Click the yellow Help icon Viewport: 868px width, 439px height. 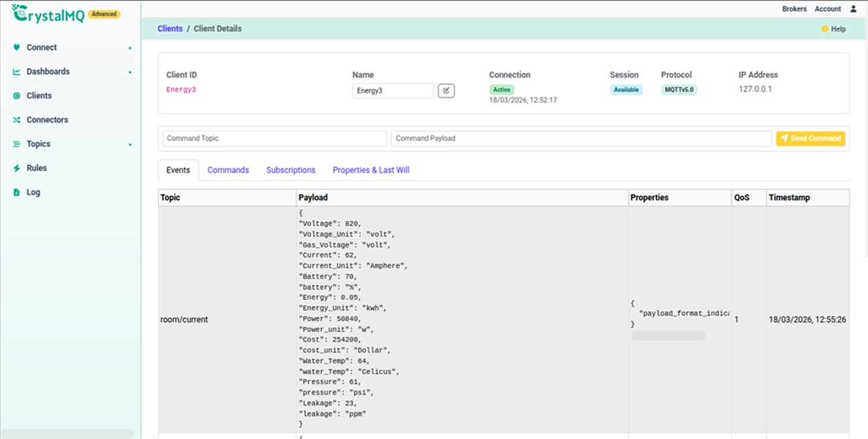pos(825,29)
